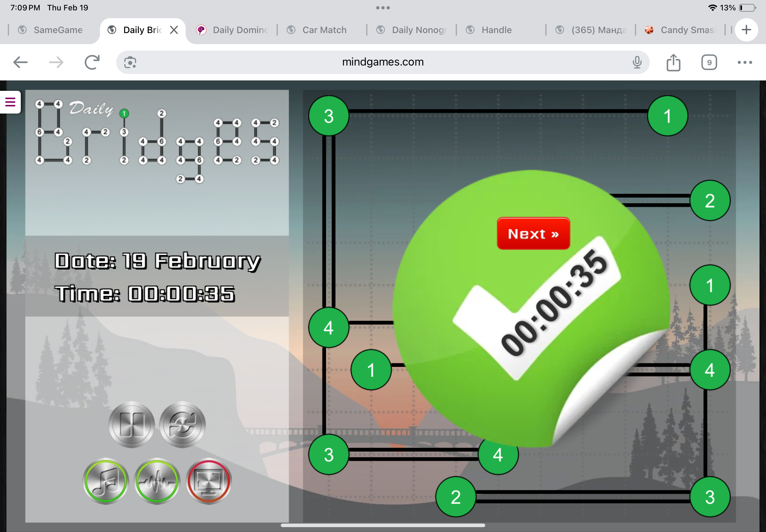
Task: Tap the camera lens search icon
Action: (130, 62)
